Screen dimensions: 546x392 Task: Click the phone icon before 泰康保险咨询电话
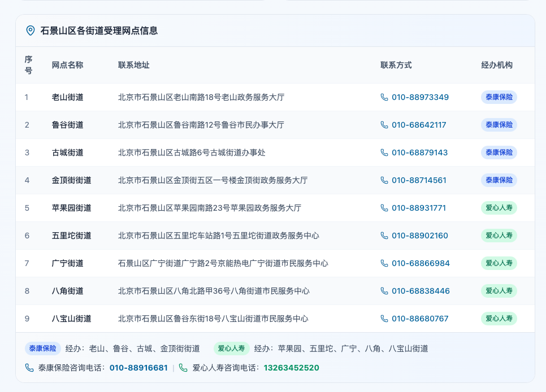[29, 368]
